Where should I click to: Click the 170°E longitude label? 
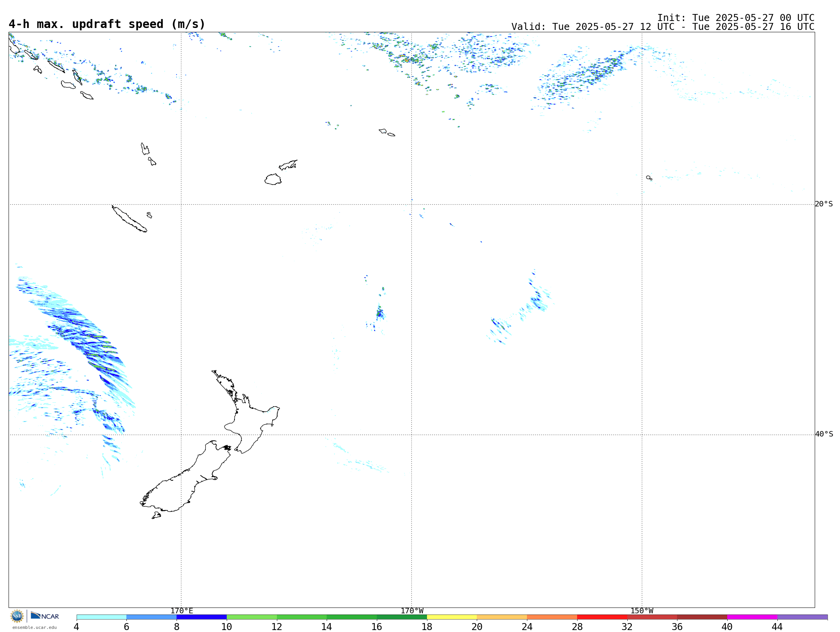[x=182, y=611]
